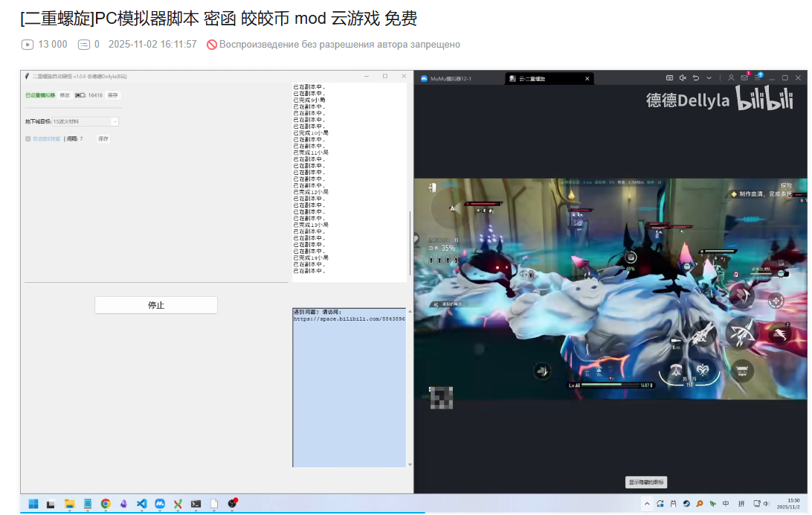Click the port number field showing 16416
The image size is (812, 515).
click(95, 95)
